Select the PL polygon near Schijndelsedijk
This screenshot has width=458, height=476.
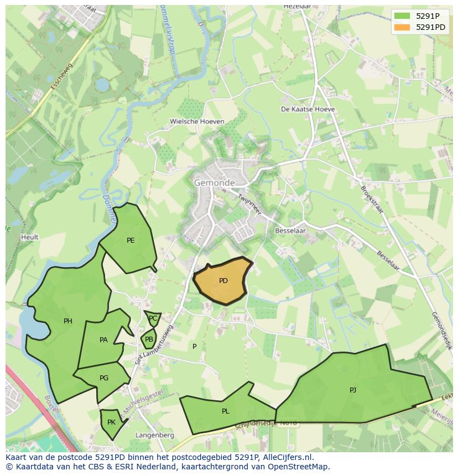click(225, 411)
